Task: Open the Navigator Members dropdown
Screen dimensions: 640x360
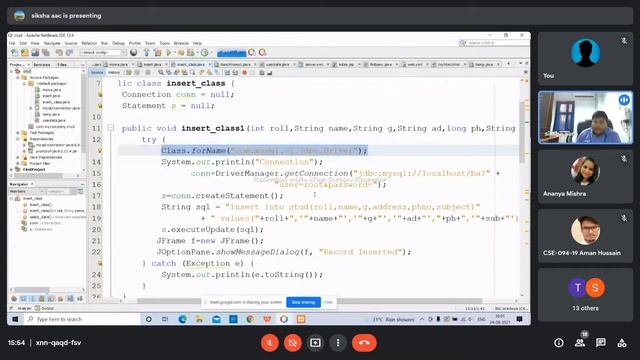Action: [x=27, y=191]
